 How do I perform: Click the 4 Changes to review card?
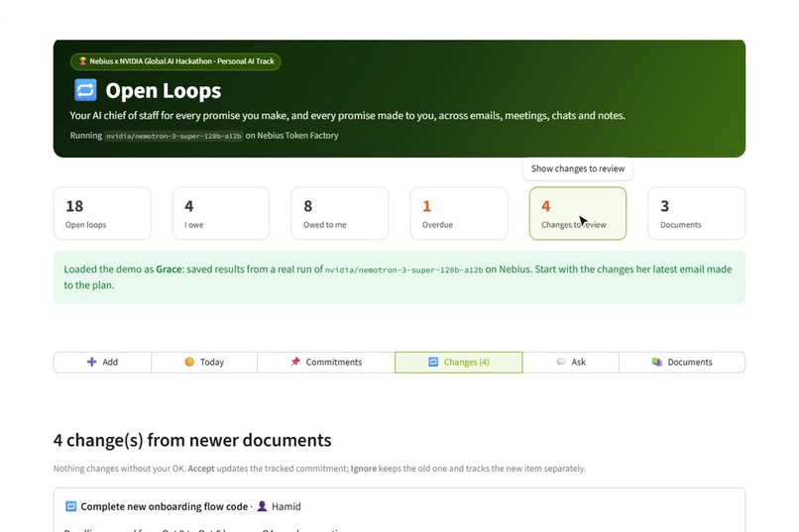pos(578,213)
